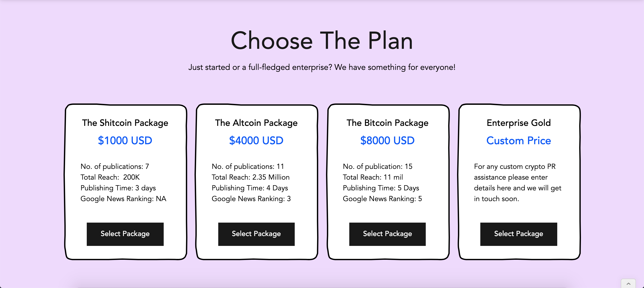The width and height of the screenshot is (644, 288).
Task: Click the Shitcoin publications count line
Action: 114,166
